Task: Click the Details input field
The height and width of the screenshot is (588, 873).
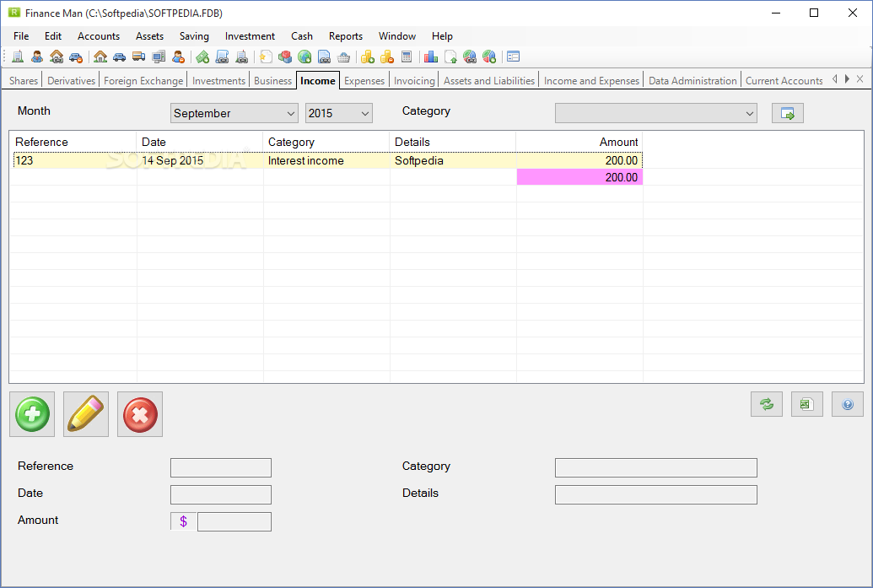Action: coord(656,494)
